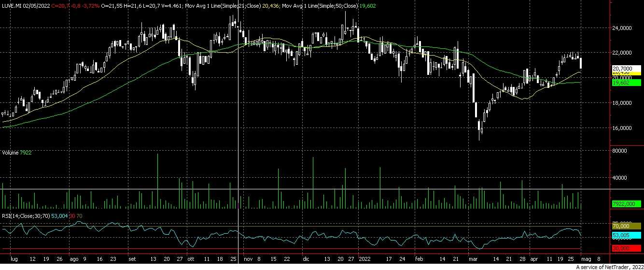Click the 'A service of NetTrader, 2022' text
Screen dimensions: 644x270
coord(609,267)
